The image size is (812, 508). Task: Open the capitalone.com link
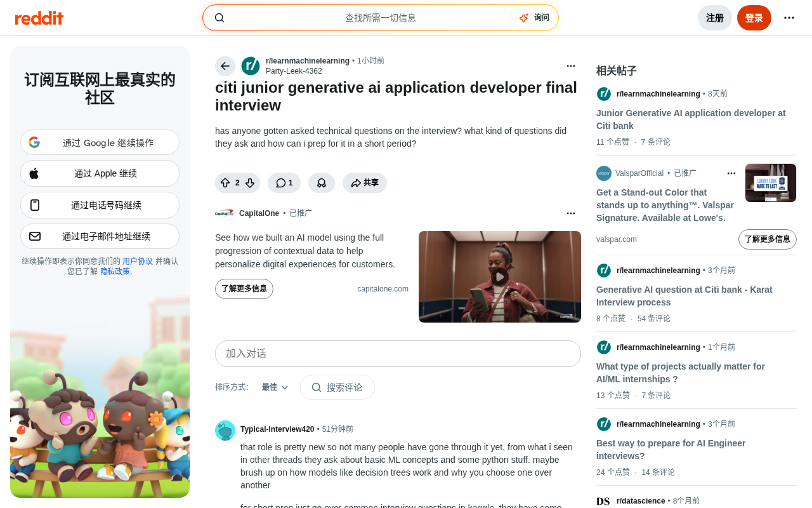pos(383,289)
